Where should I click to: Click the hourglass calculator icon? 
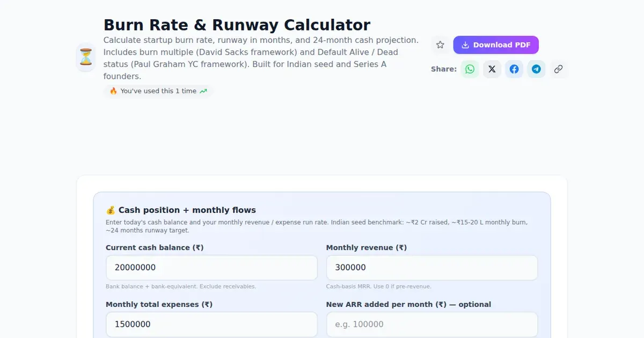[x=86, y=57]
